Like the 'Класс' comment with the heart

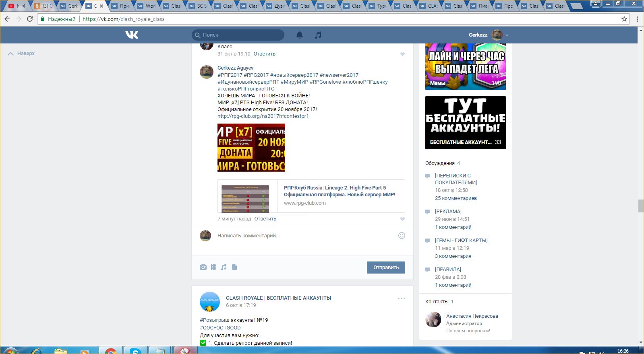402,54
